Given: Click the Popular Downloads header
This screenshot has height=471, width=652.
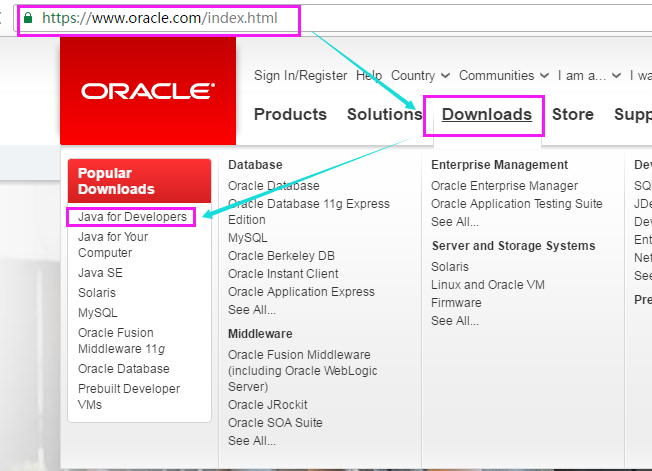Looking at the screenshot, I should click(140, 181).
